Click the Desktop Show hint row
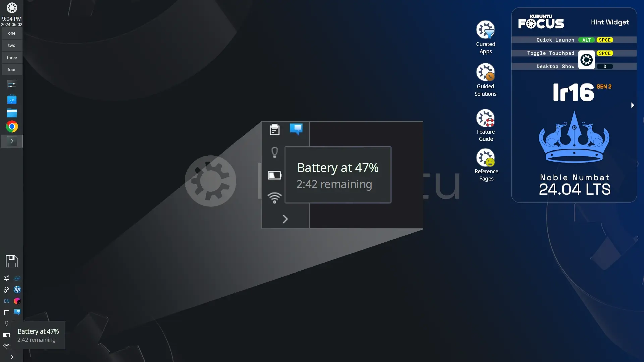This screenshot has height=362, width=644. (x=574, y=67)
